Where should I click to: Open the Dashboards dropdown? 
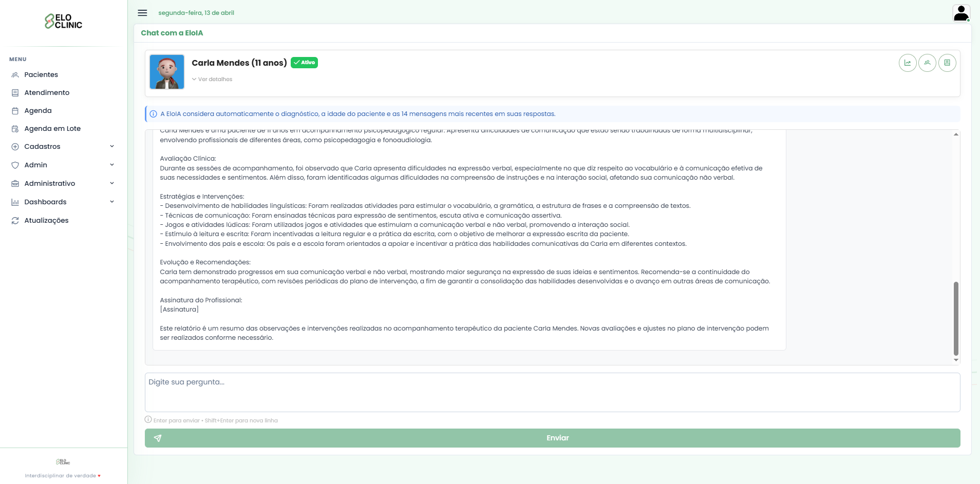46,202
